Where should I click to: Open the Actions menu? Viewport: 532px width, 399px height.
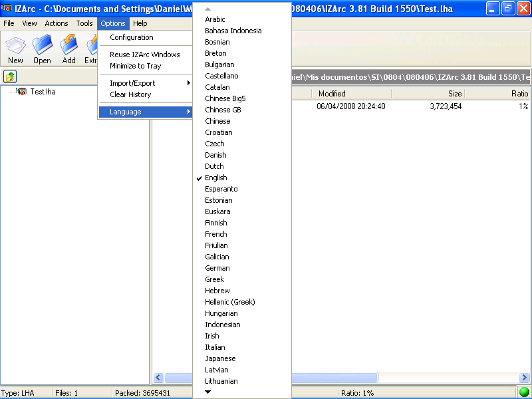point(56,23)
